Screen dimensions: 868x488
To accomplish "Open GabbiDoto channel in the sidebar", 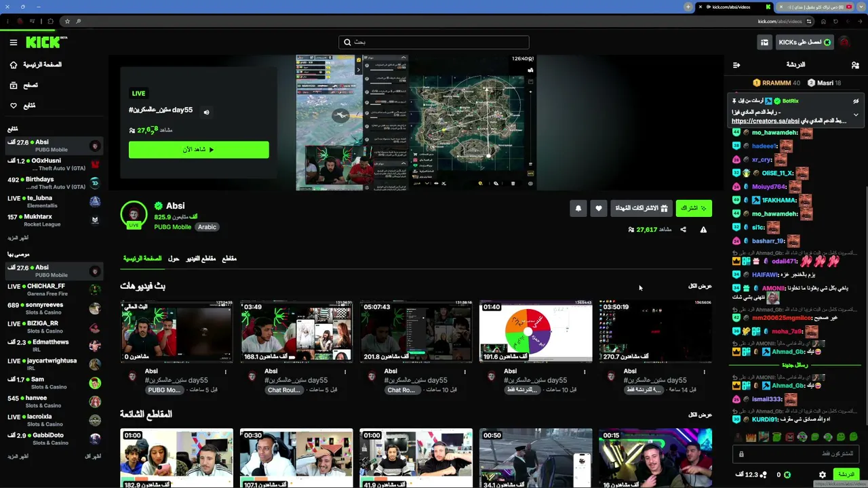I will (54, 439).
